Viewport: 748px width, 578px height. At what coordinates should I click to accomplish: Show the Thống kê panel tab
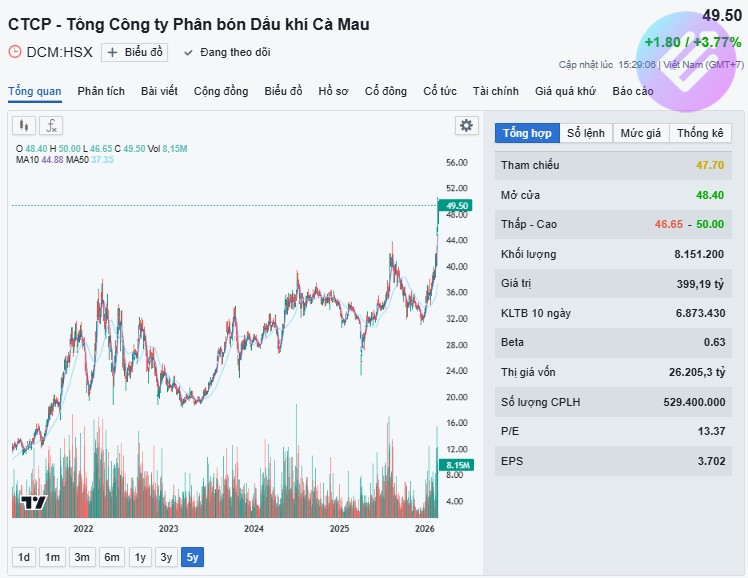click(x=700, y=133)
